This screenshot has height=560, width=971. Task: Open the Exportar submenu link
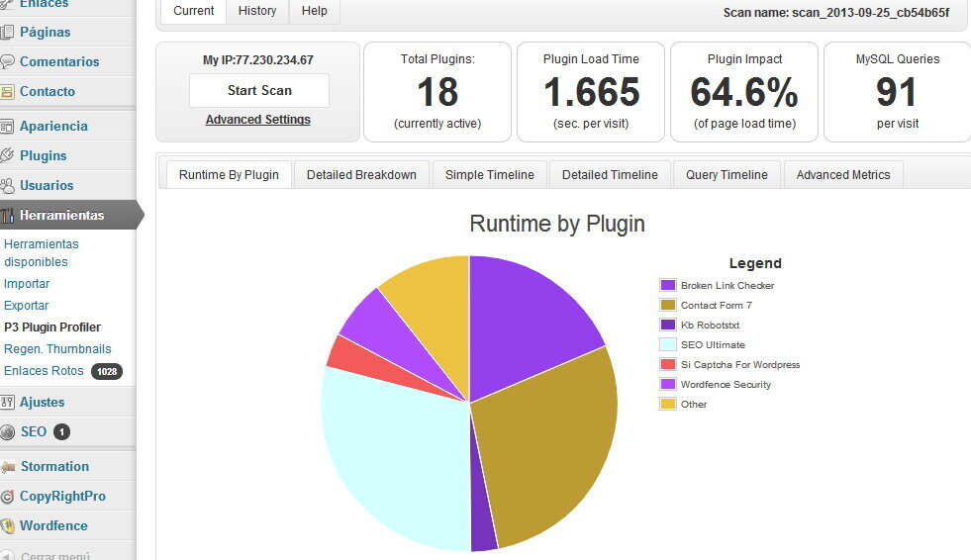(x=26, y=306)
